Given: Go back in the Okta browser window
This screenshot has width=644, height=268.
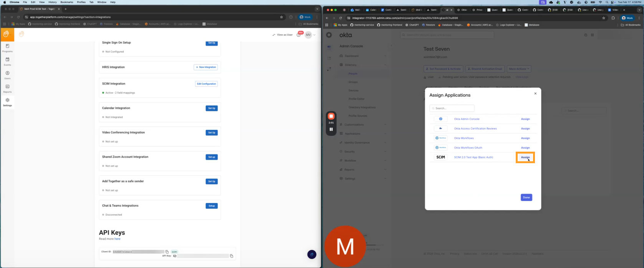Looking at the screenshot, I should coord(327,18).
